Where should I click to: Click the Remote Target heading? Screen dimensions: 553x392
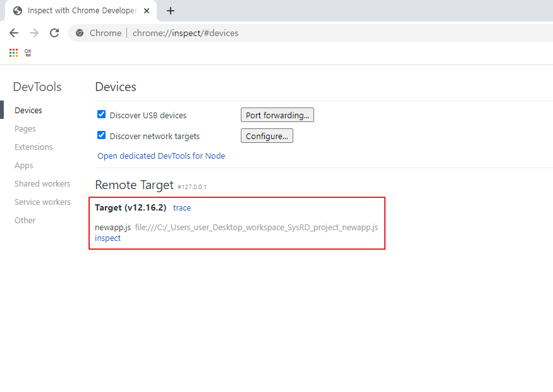click(135, 185)
